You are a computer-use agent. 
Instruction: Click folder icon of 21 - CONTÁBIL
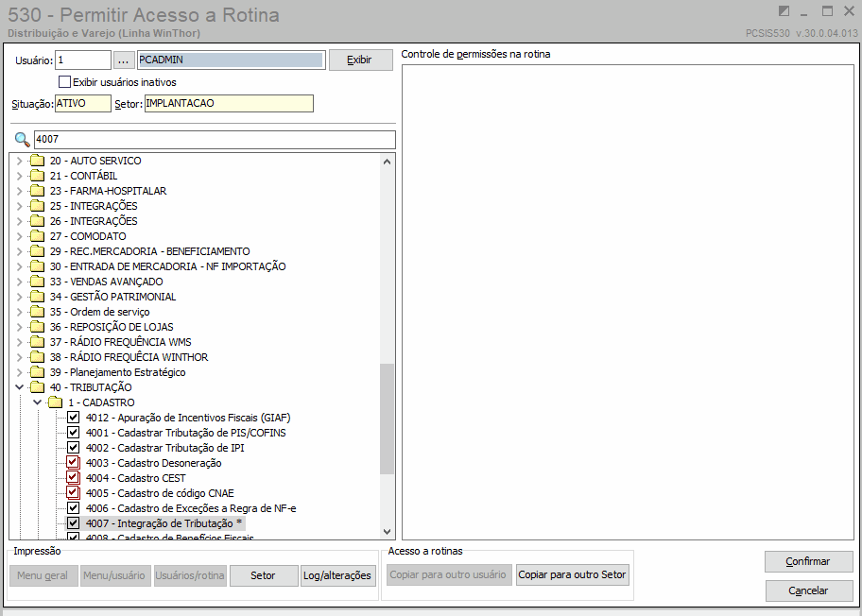pyautogui.click(x=38, y=176)
